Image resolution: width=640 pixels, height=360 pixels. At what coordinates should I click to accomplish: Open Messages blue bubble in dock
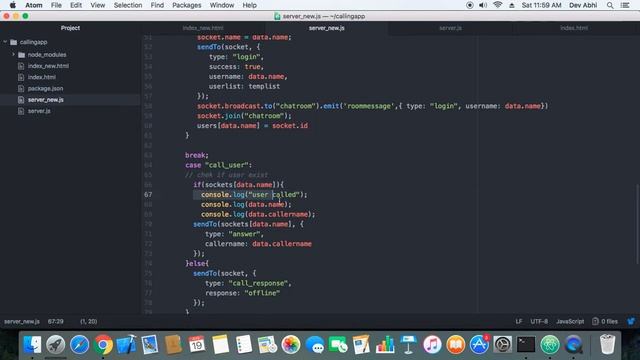314,345
